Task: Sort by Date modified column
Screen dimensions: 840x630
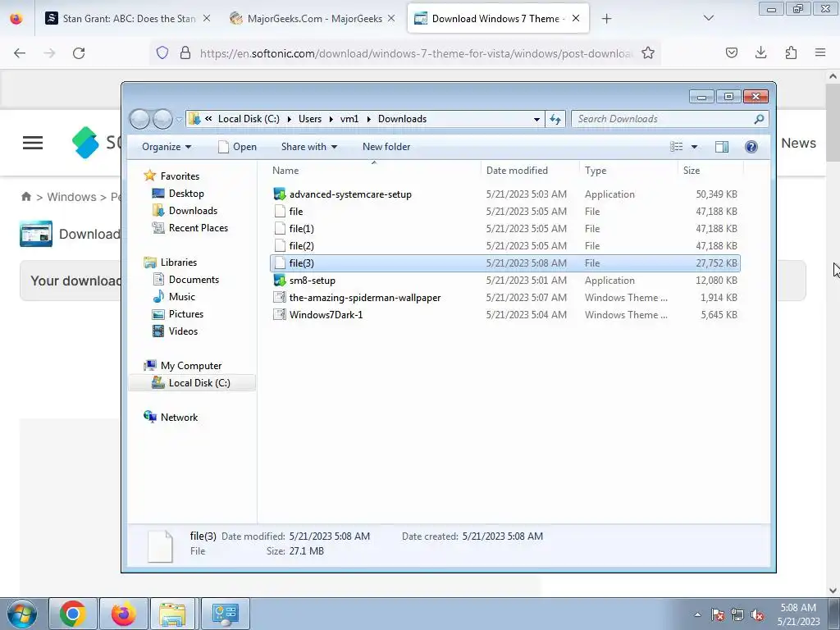Action: click(x=530, y=171)
